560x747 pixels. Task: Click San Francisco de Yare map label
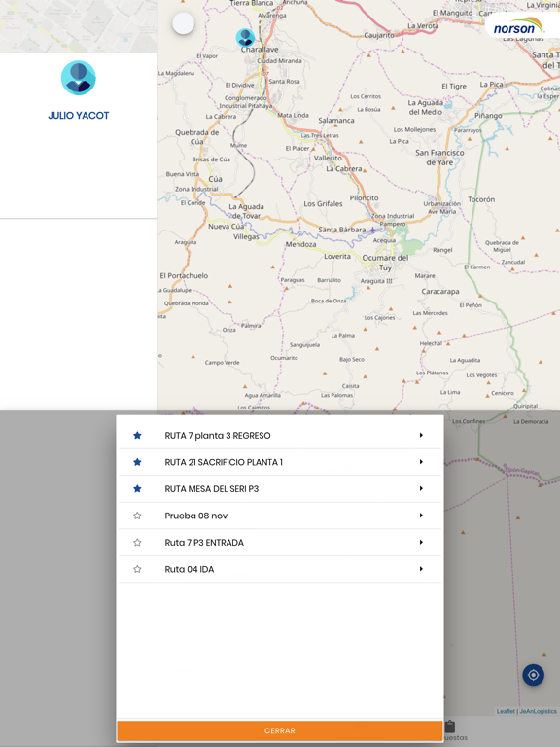(x=439, y=158)
